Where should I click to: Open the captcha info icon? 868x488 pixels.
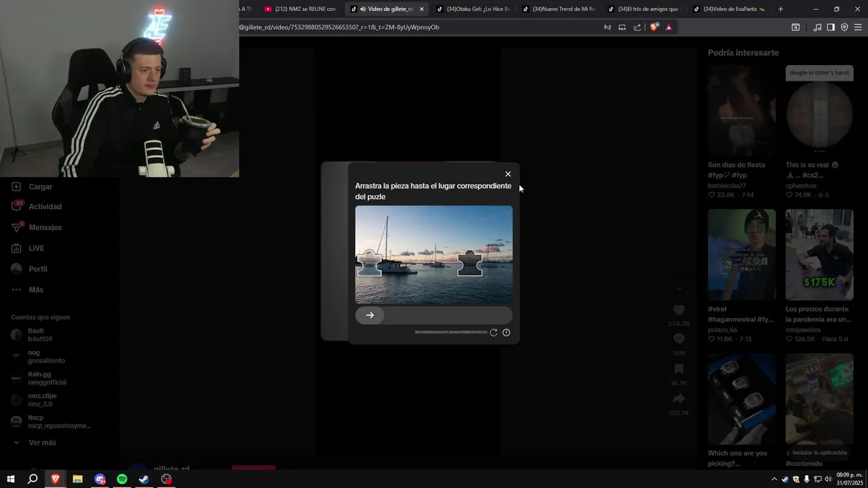[x=506, y=333]
